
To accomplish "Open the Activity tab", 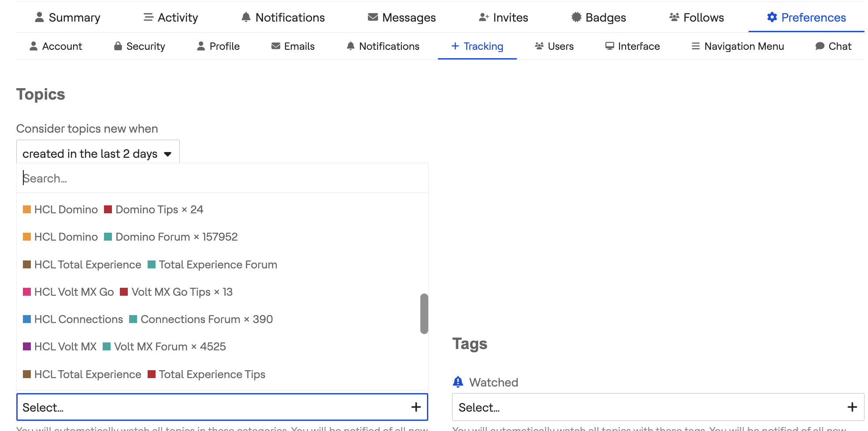I will pyautogui.click(x=171, y=17).
